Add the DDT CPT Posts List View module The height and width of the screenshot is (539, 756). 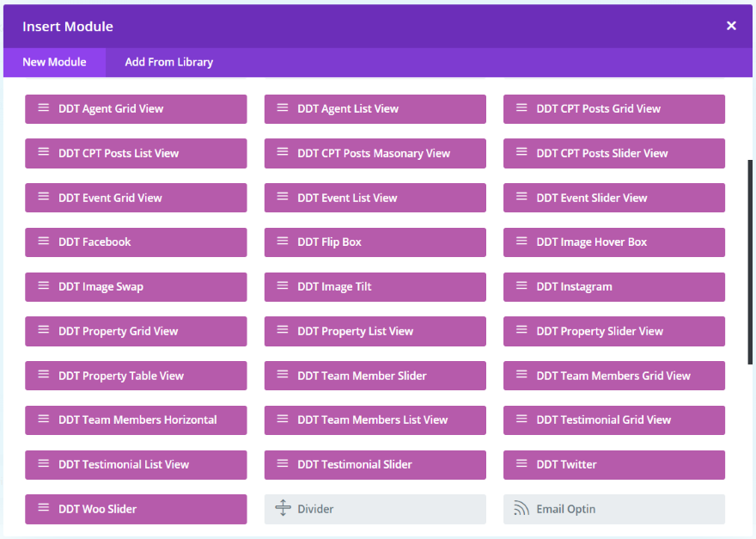point(136,154)
